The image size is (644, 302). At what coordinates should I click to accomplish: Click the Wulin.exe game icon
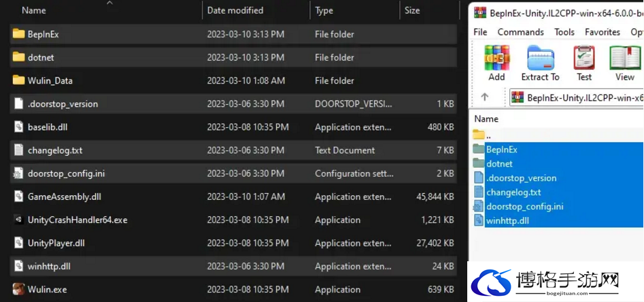pyautogui.click(x=18, y=289)
